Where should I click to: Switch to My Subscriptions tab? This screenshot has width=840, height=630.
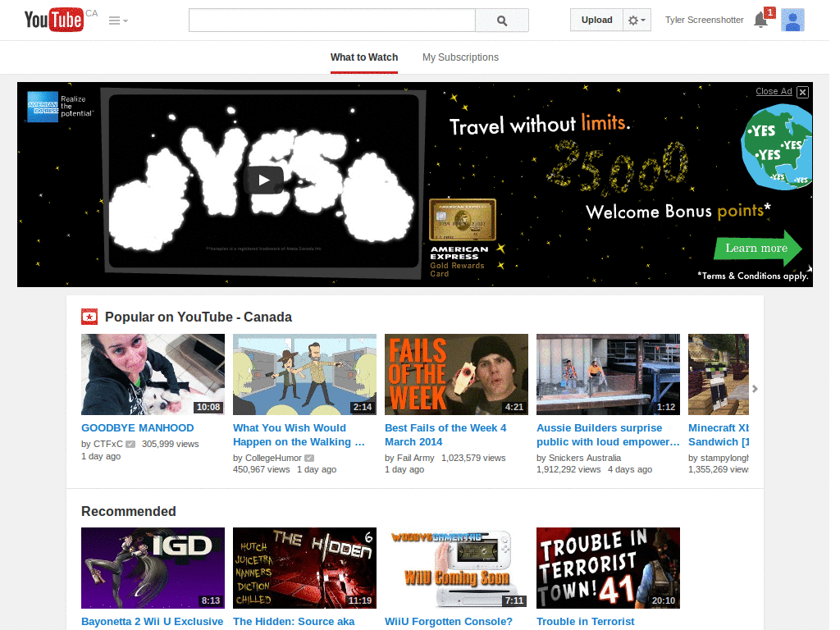tap(460, 57)
